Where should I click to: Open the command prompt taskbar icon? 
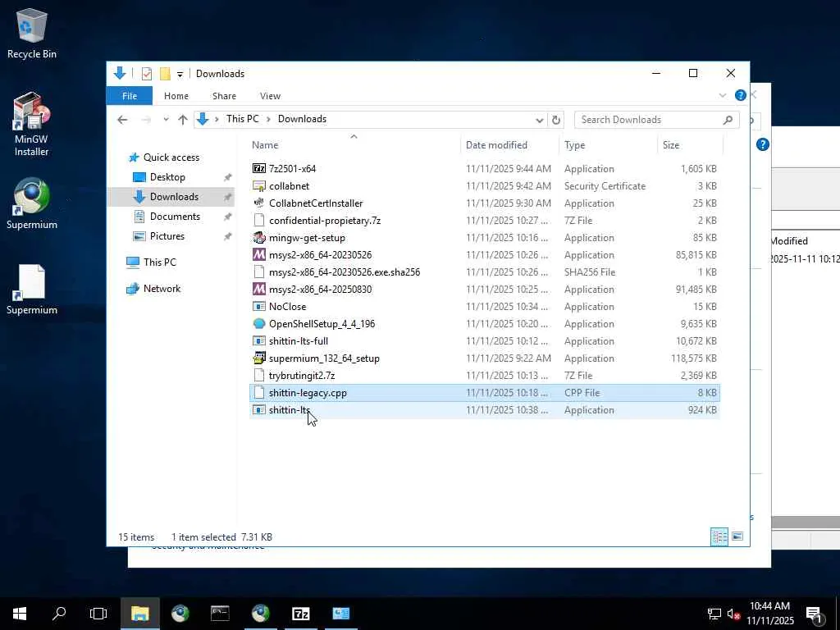click(x=220, y=614)
